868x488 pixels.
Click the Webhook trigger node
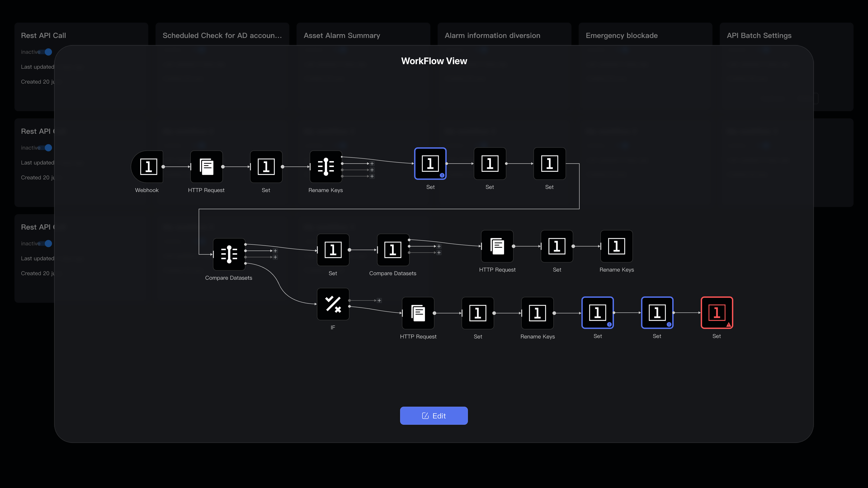[x=148, y=167]
